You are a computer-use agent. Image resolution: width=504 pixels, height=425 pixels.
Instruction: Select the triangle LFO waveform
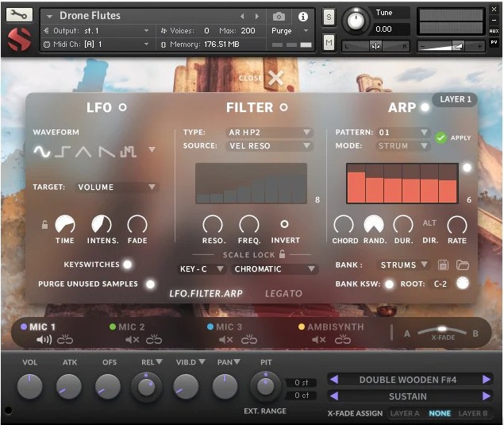pos(83,152)
